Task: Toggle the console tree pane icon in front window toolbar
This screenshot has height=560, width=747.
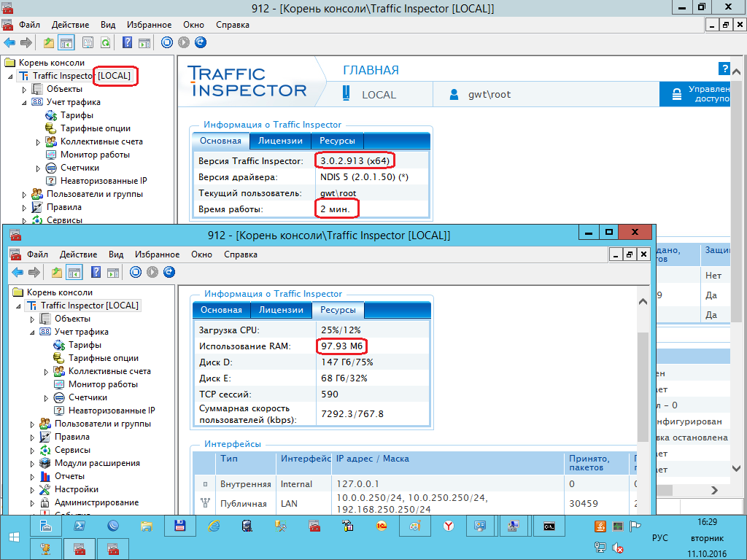Action: (74, 272)
